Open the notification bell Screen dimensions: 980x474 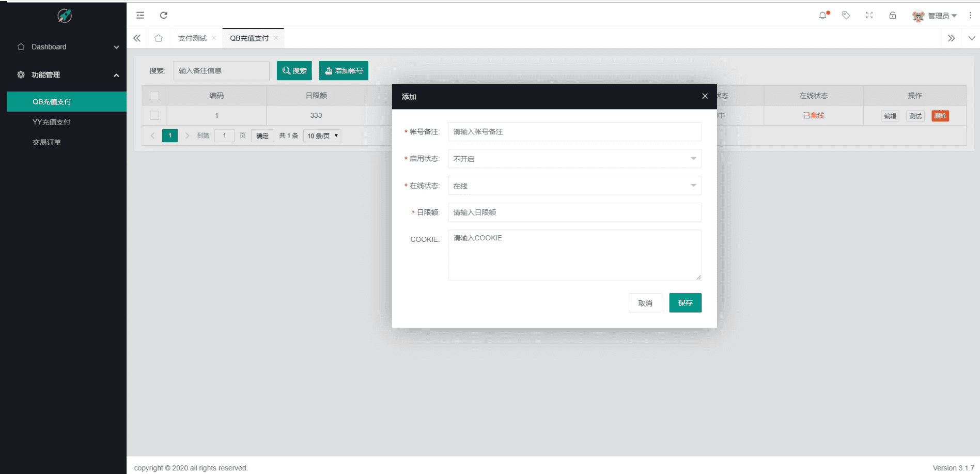[823, 16]
